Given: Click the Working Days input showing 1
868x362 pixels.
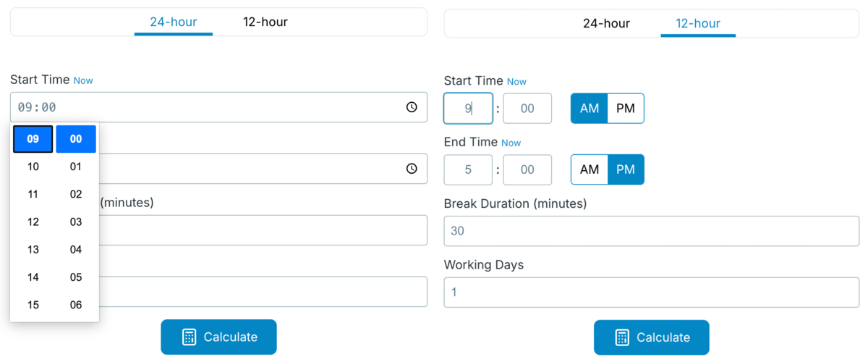Looking at the screenshot, I should pyautogui.click(x=651, y=292).
